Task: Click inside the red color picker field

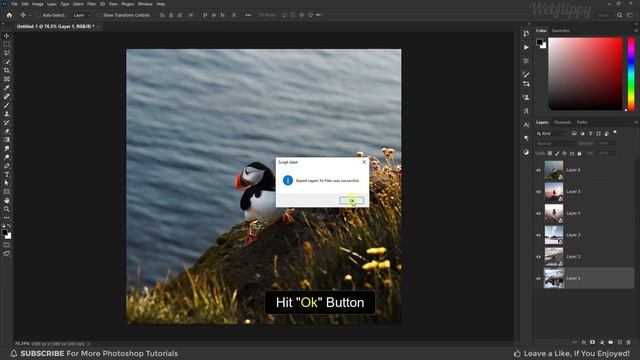Action: [585, 74]
